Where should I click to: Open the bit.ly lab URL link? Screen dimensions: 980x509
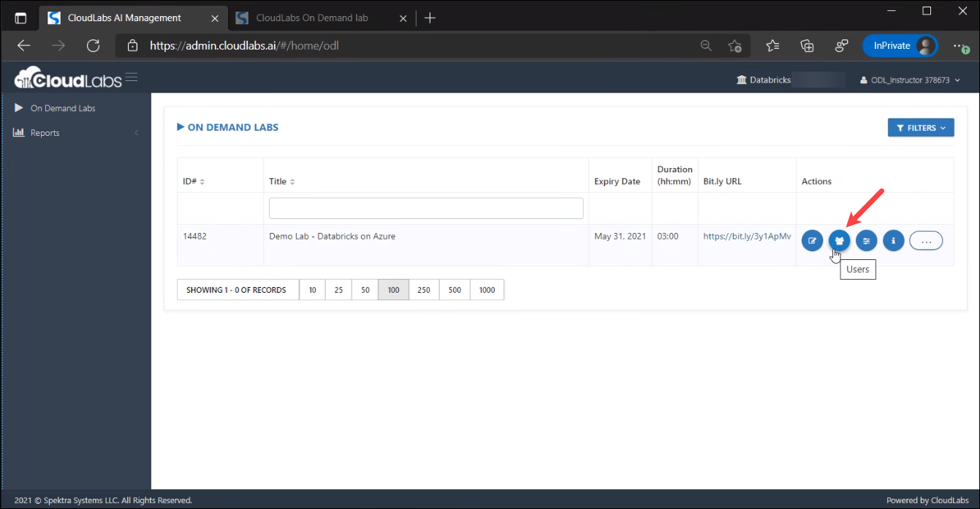pyautogui.click(x=747, y=237)
